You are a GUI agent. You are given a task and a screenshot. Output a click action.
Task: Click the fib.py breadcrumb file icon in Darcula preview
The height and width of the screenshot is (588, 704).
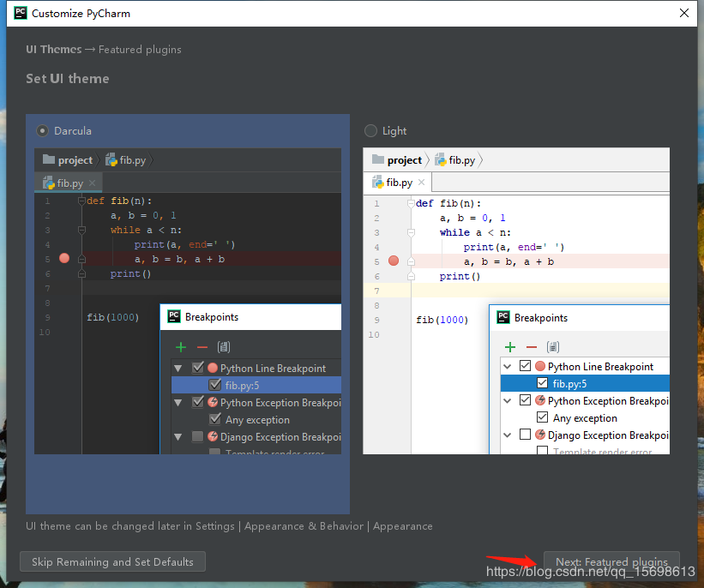pyautogui.click(x=111, y=159)
